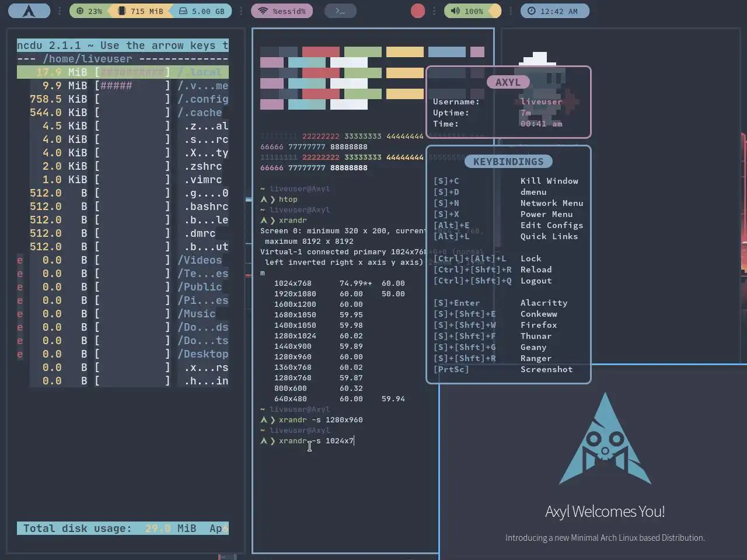Click the Ranger keybinding row
Screen dimensions: 747x560
point(493,359)
